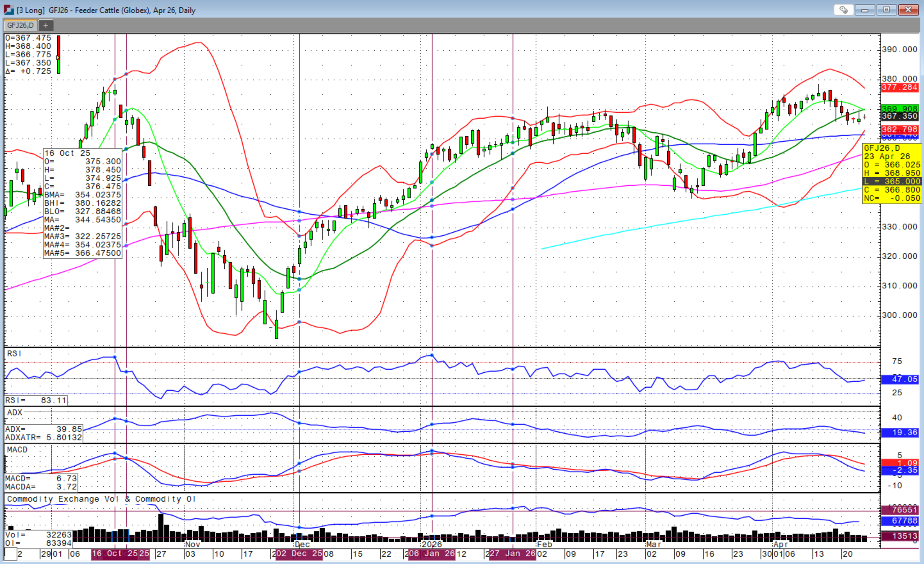Click the MACD study label
Image resolution: width=924 pixels, height=564 pixels.
17,450
